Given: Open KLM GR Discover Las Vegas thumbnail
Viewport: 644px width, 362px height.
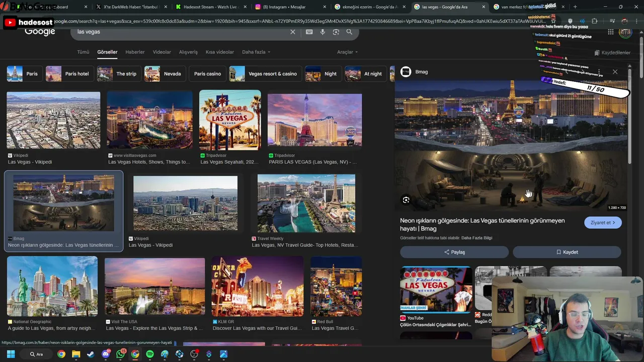Looking at the screenshot, I should click(x=257, y=286).
